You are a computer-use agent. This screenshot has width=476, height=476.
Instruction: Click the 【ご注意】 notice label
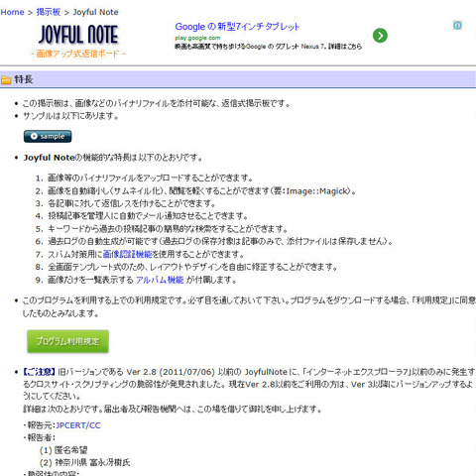click(x=39, y=372)
